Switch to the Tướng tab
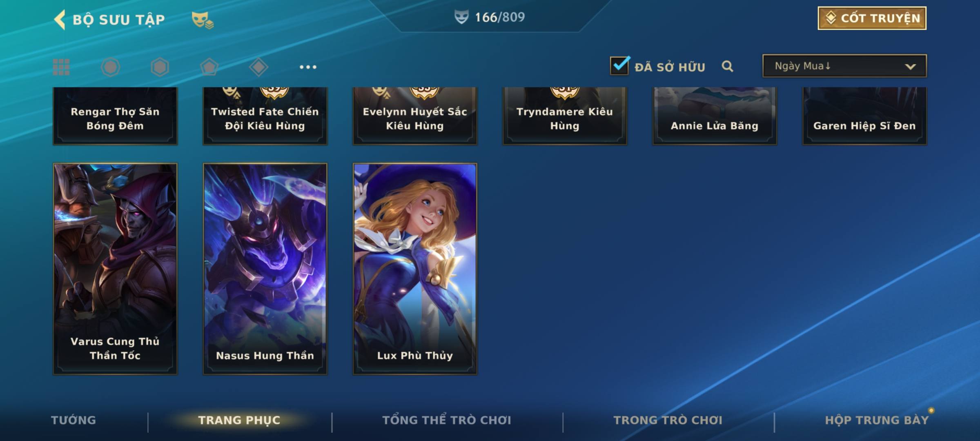Image resolution: width=980 pixels, height=441 pixels. 73,420
